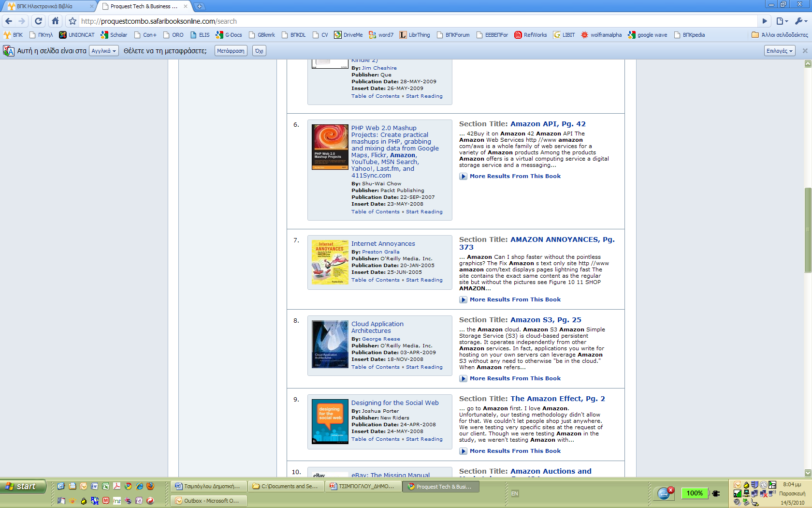Click the Μετάφραση translate button
Viewport: 812px width, 508px height.
click(x=231, y=51)
